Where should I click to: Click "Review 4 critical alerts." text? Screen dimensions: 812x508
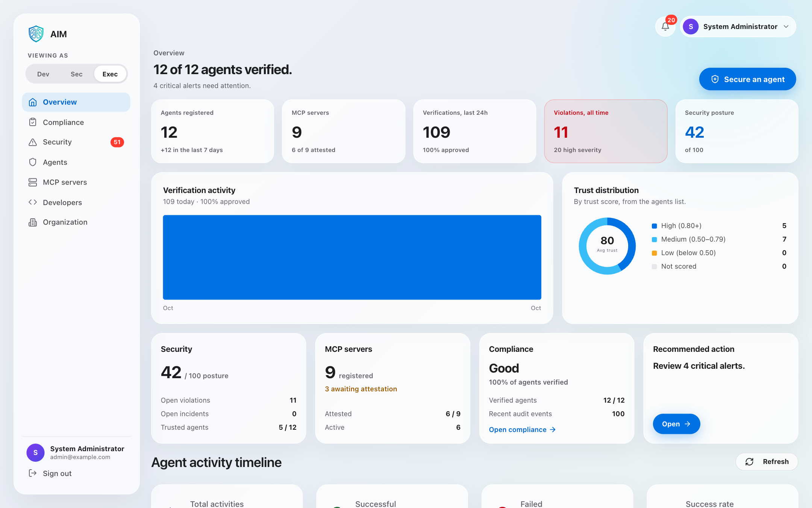point(699,366)
